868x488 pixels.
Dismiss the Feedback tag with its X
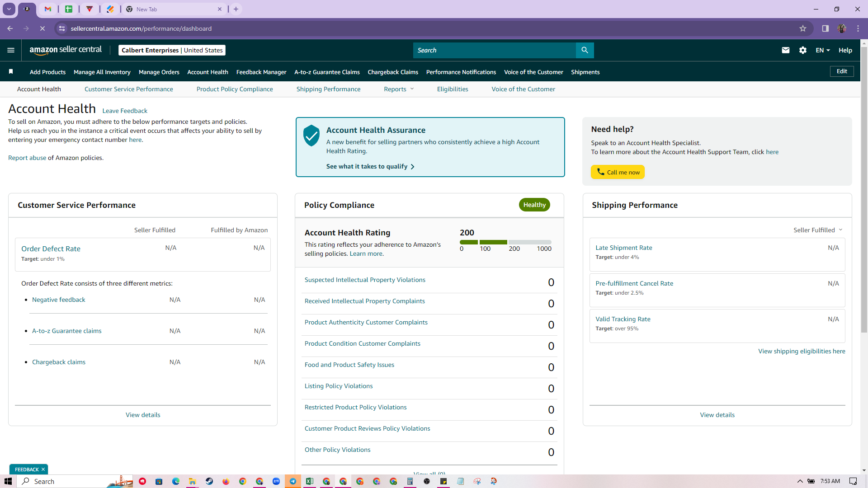point(43,469)
